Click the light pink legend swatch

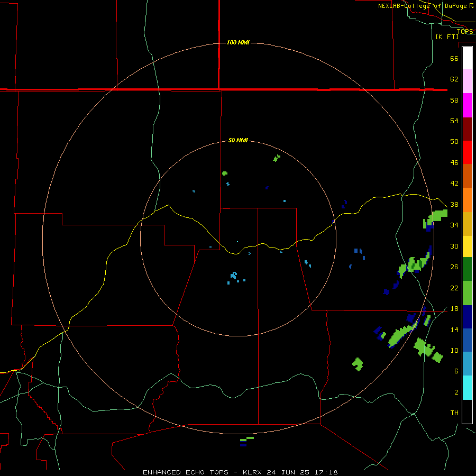coord(467,81)
